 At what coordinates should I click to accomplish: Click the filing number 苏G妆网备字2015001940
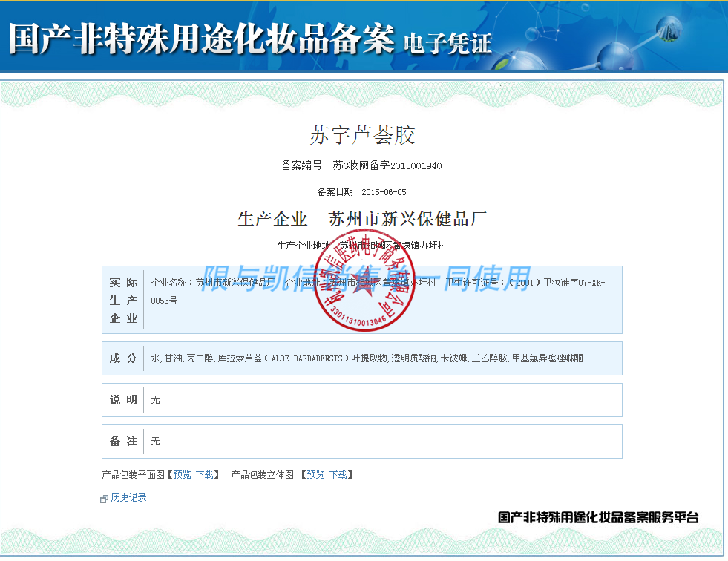387,165
